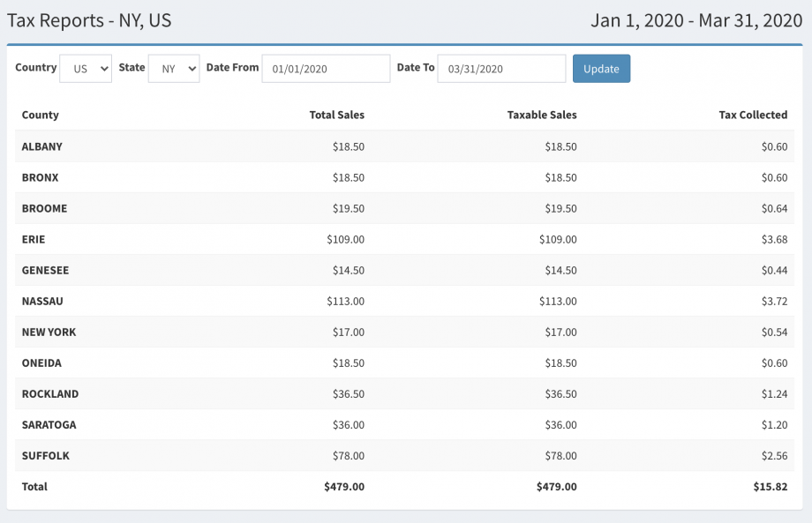The height and width of the screenshot is (523, 812).
Task: Select the BROOME county name
Action: [x=44, y=209]
